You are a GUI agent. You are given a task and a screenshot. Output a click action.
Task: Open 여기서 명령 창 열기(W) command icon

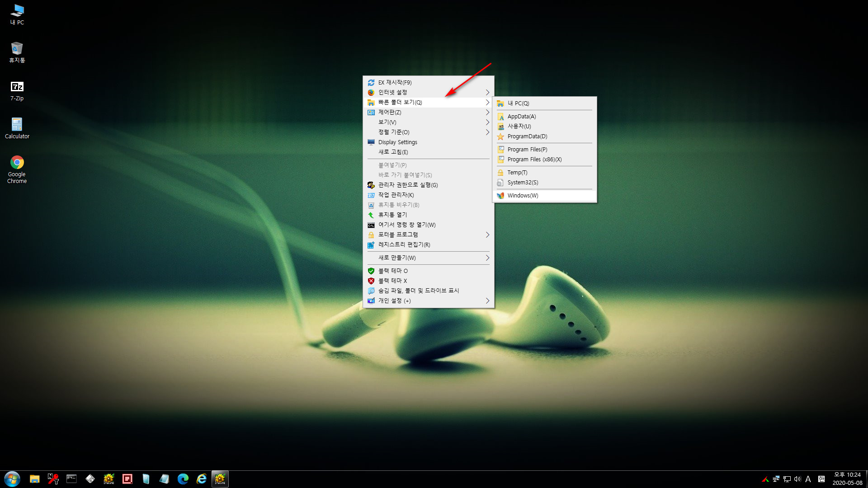pos(371,225)
